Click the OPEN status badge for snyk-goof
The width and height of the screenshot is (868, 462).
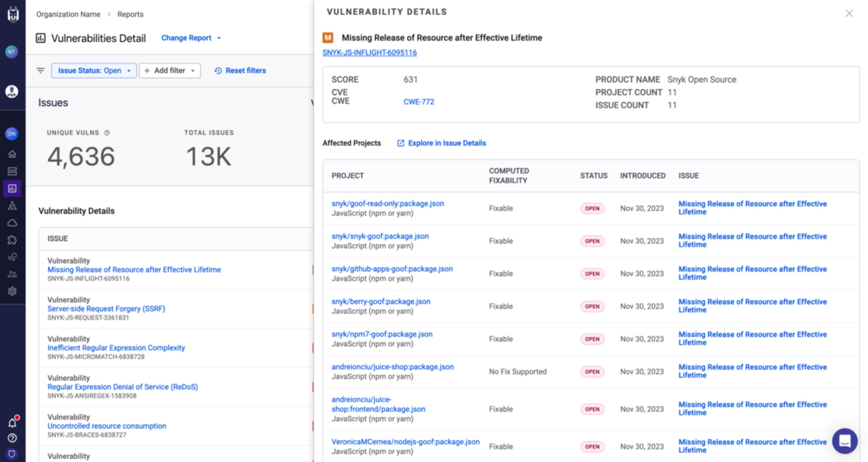592,241
